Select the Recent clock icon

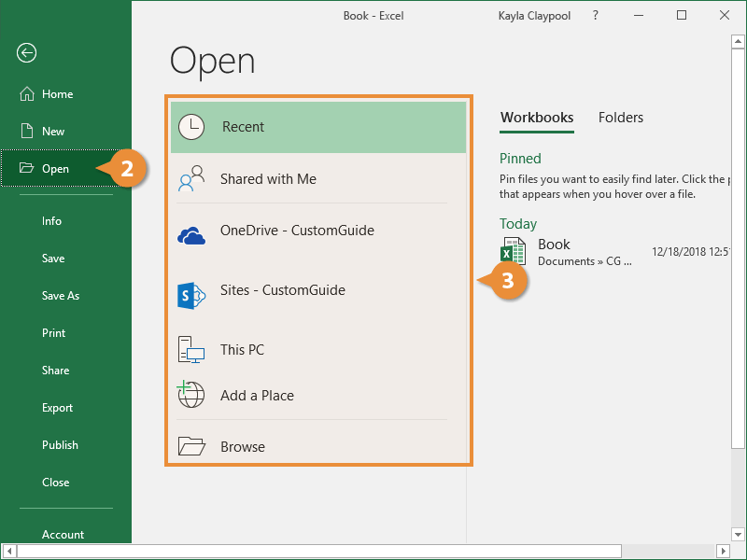(x=190, y=125)
